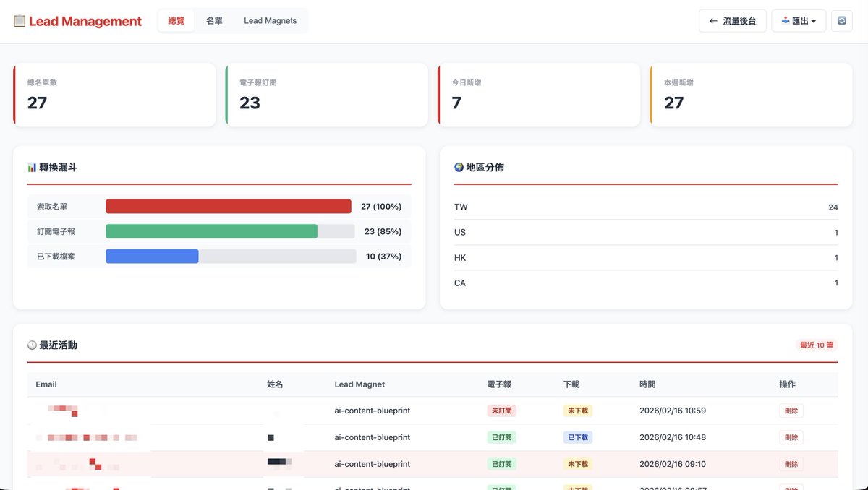The image size is (868, 490).
Task: Click the refresh icon button in header
Action: [x=842, y=21]
